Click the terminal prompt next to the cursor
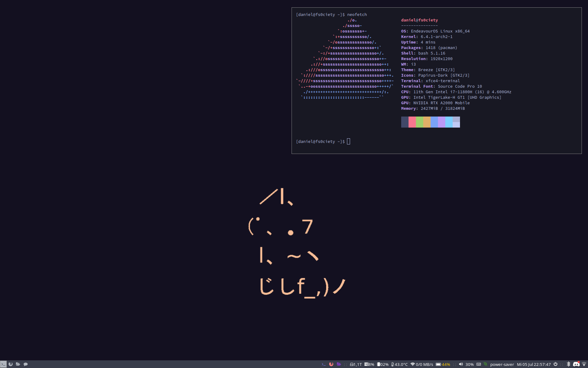This screenshot has height=368, width=588. point(321,141)
